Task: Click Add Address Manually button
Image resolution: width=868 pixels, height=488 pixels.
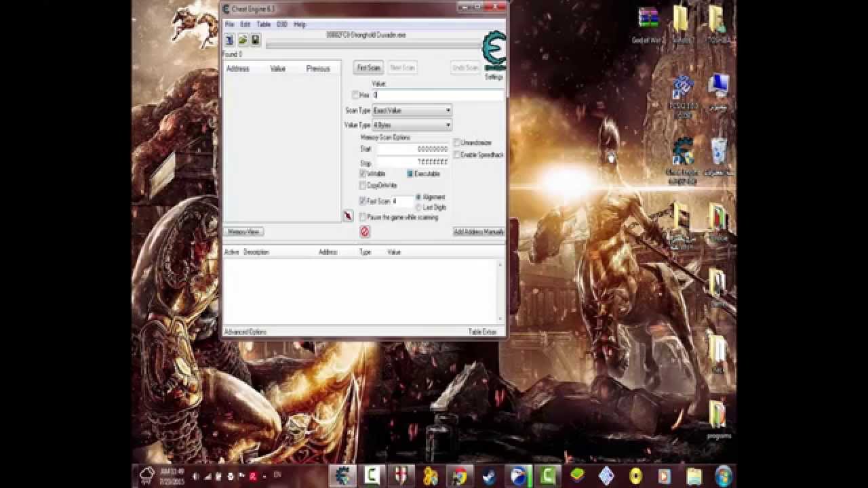Action: [x=479, y=232]
